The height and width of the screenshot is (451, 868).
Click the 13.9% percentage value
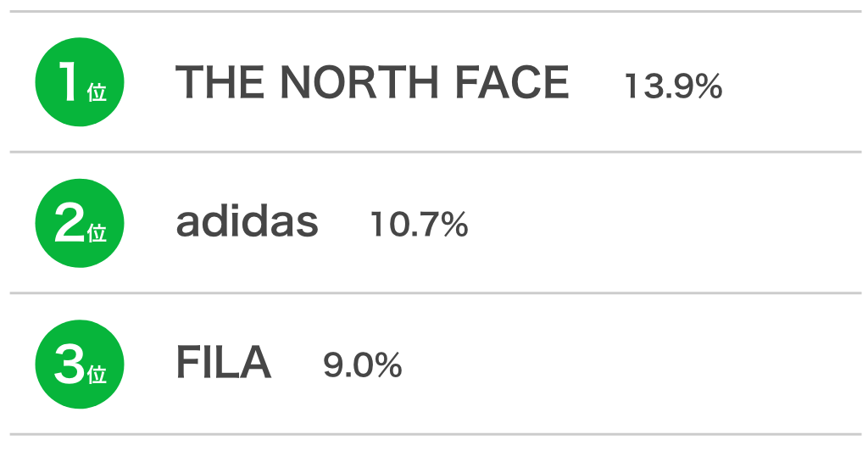click(674, 86)
